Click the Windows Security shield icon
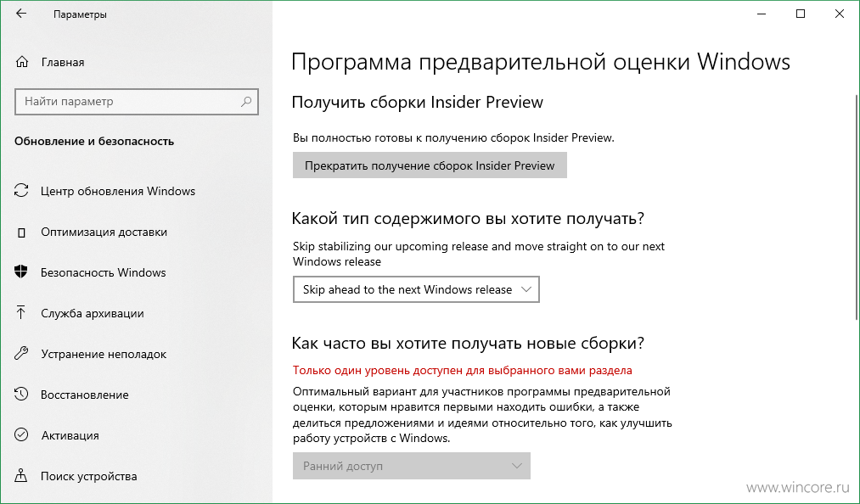 [x=21, y=272]
